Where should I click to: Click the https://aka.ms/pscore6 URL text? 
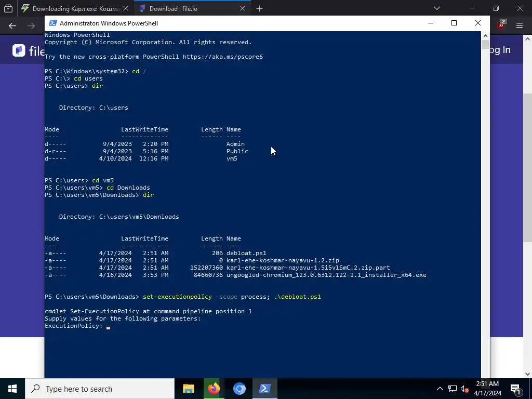pos(222,57)
